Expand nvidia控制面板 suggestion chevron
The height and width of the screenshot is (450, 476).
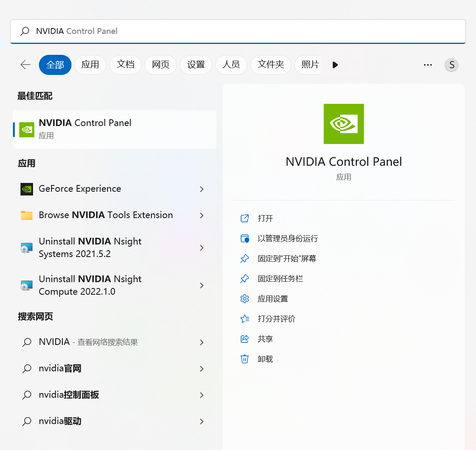coord(202,395)
